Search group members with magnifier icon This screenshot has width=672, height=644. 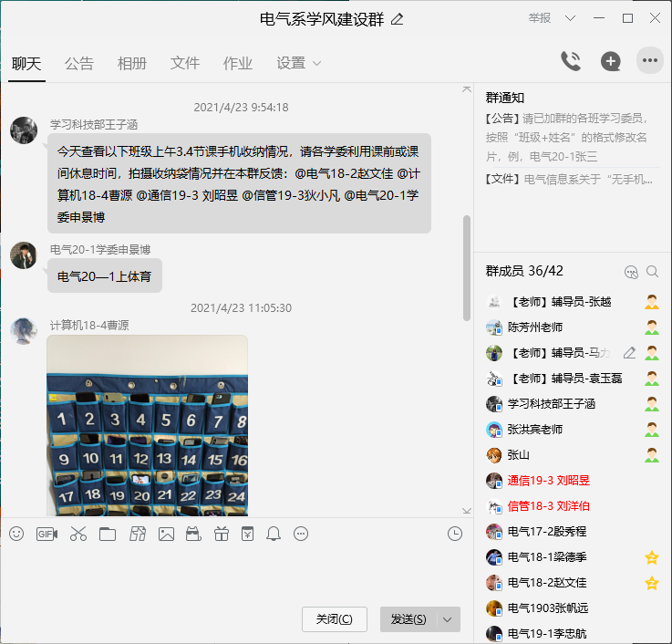click(x=652, y=272)
